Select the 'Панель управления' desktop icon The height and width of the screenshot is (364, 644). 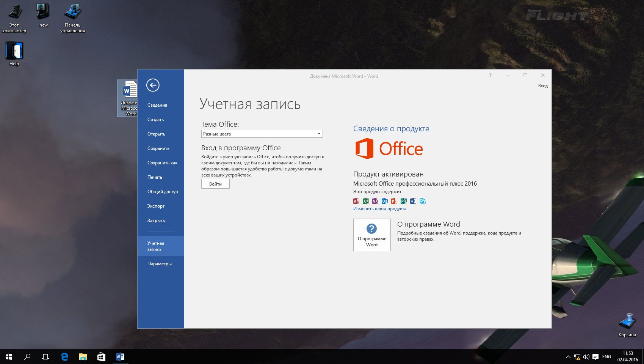[x=72, y=18]
